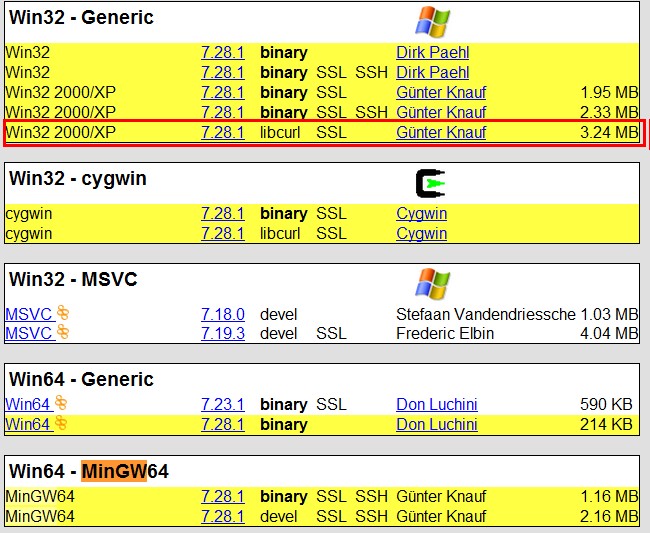The image size is (650, 533).
Task: Open Günter Knauf link in the 2.33 MB row
Action: pyautogui.click(x=441, y=112)
